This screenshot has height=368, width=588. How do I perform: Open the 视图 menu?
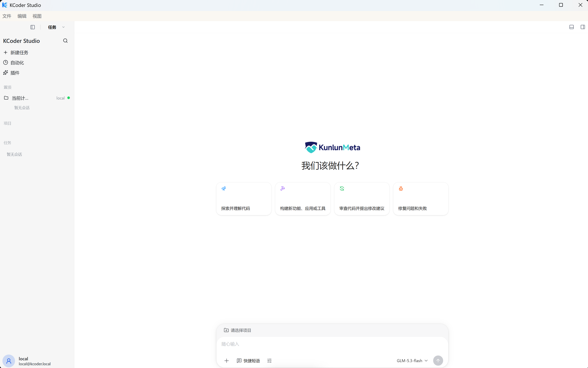tap(37, 16)
